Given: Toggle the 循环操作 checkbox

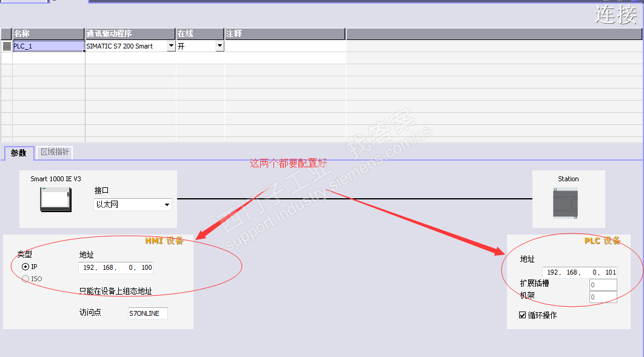Looking at the screenshot, I should click(523, 315).
